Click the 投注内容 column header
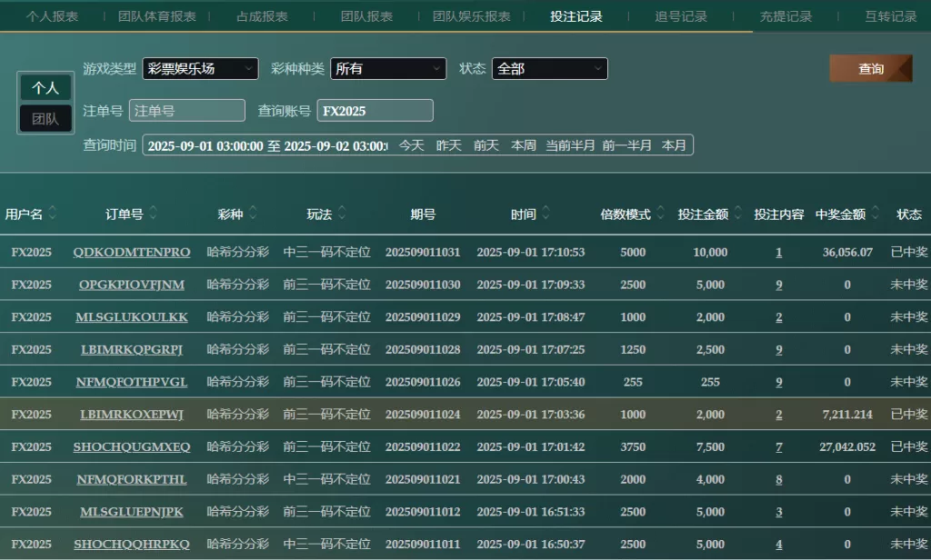The height and width of the screenshot is (560, 931). 779,215
